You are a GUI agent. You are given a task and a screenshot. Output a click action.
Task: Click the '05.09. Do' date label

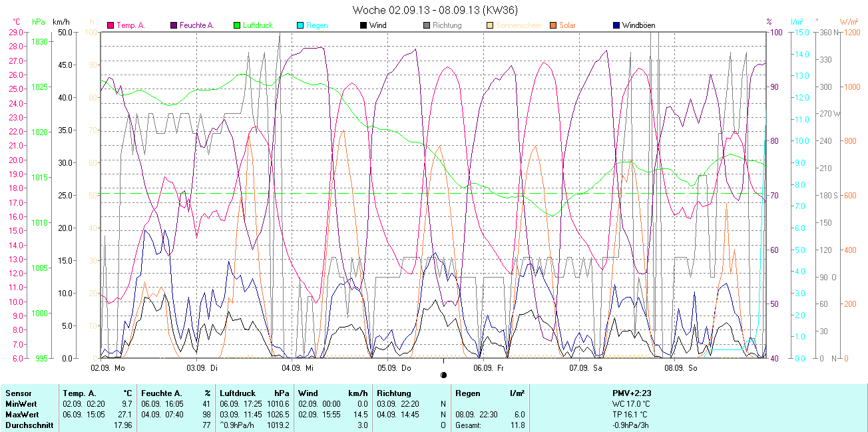[395, 367]
